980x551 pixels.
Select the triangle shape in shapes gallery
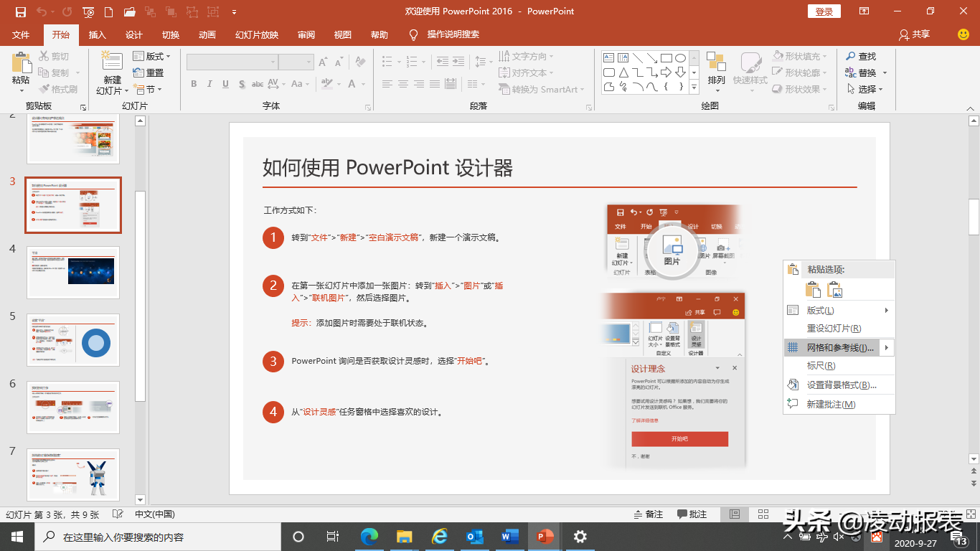coord(623,72)
